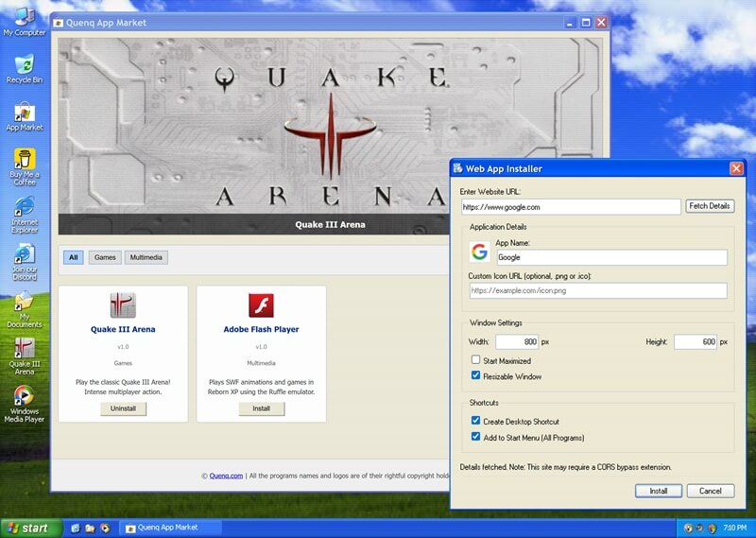The image size is (756, 538).
Task: Select the App Market desktop shortcut
Action: click(x=25, y=116)
